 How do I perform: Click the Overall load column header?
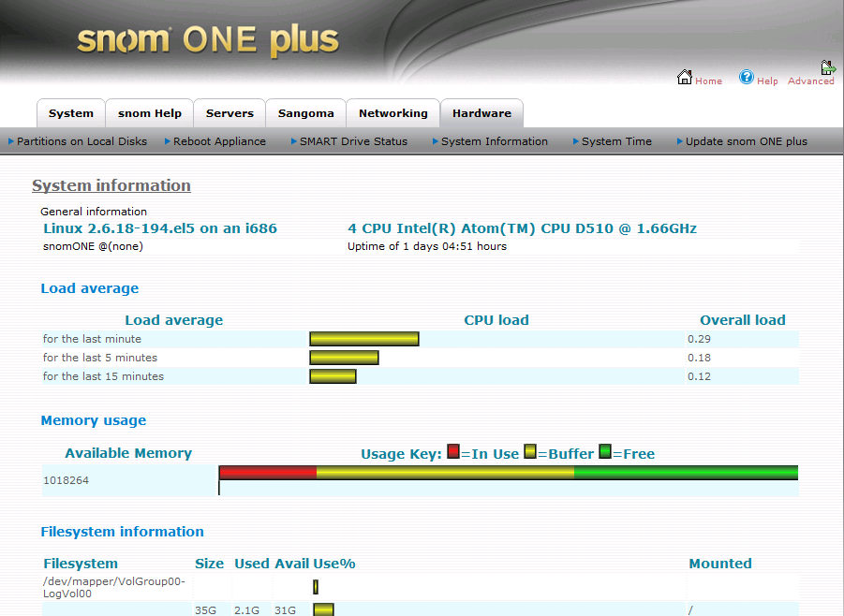tap(742, 320)
